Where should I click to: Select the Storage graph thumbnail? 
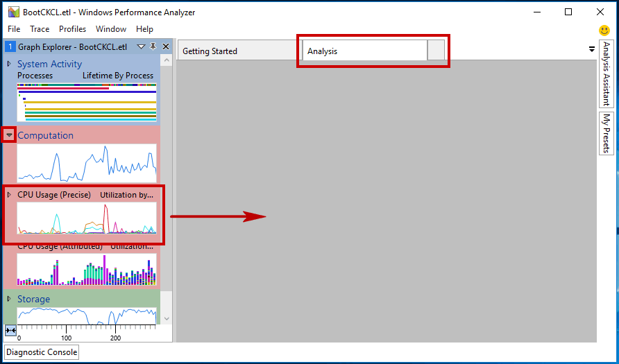point(87,315)
